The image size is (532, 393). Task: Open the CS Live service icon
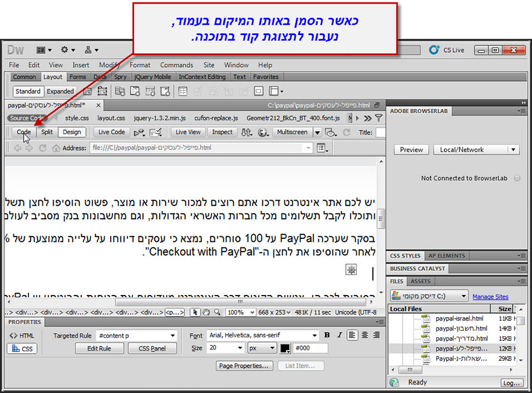click(434, 50)
